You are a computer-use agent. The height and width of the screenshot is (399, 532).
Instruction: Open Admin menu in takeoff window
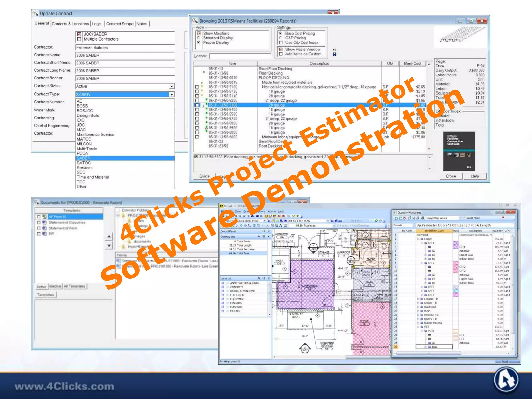(x=272, y=211)
